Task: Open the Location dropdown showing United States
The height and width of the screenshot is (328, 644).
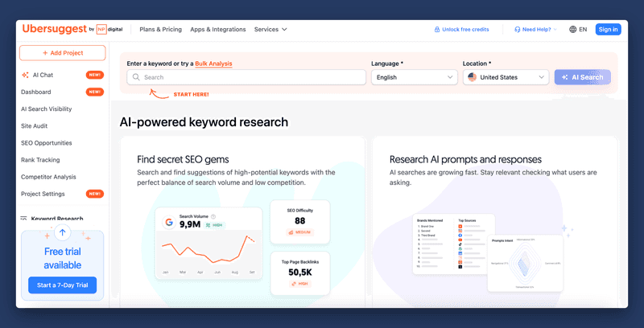Action: (x=506, y=77)
